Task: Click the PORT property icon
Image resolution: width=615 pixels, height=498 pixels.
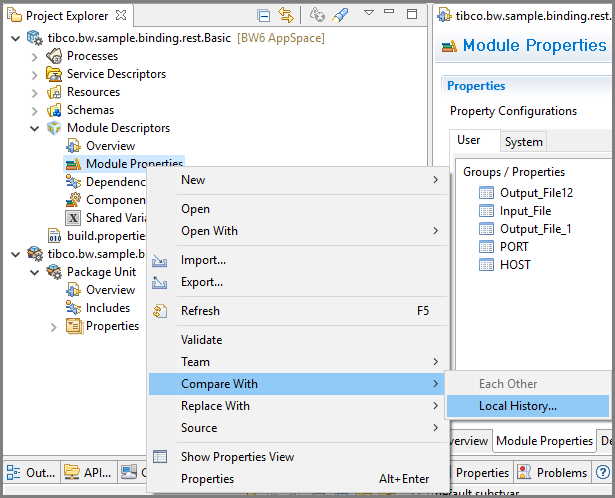Action: 486,247
